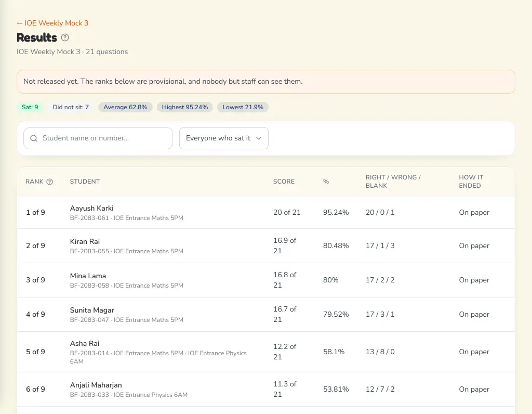Click the 'Lowest 21.9%' chip
This screenshot has width=532, height=414.
tap(243, 107)
